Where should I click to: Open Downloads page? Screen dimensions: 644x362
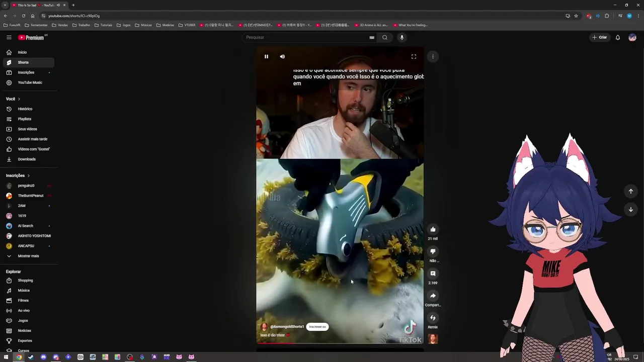point(28,159)
